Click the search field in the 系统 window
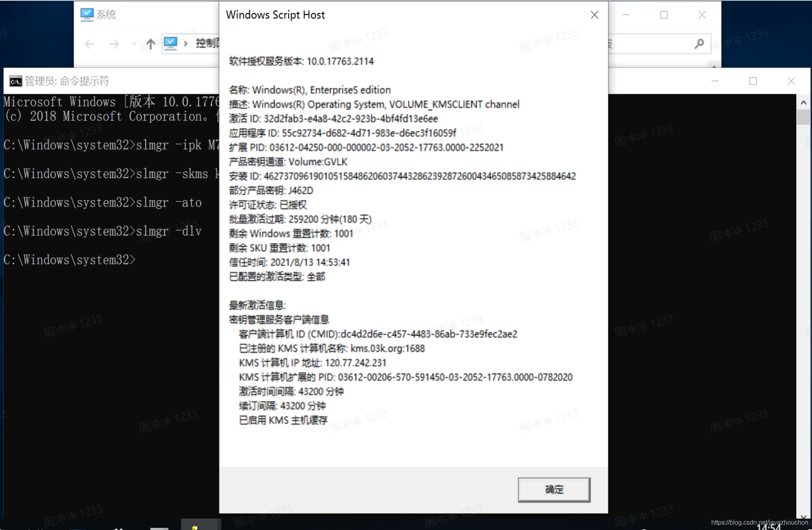Screen dimensions: 812x530 (x=659, y=44)
